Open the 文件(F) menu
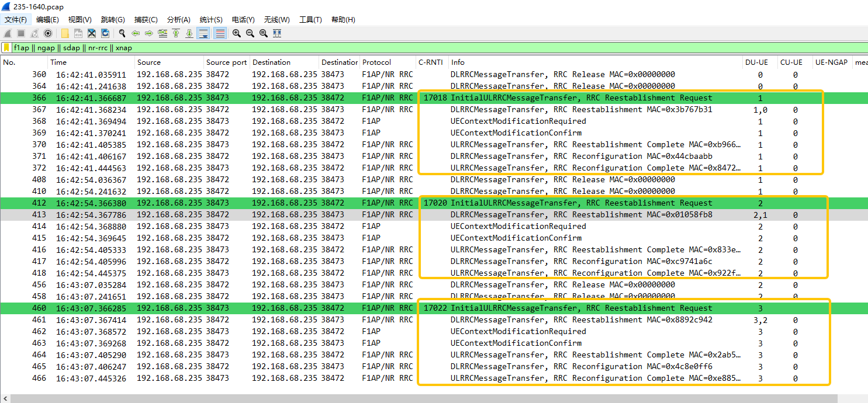 16,20
